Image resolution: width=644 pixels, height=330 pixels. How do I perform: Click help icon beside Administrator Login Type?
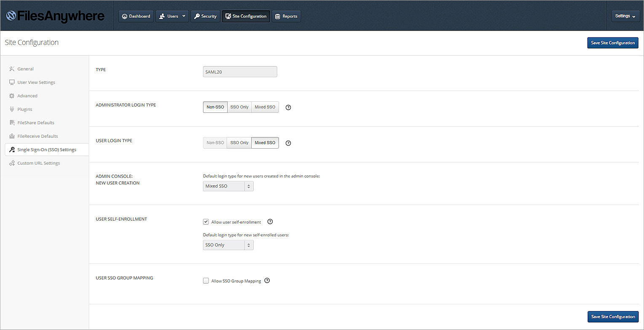(x=288, y=107)
